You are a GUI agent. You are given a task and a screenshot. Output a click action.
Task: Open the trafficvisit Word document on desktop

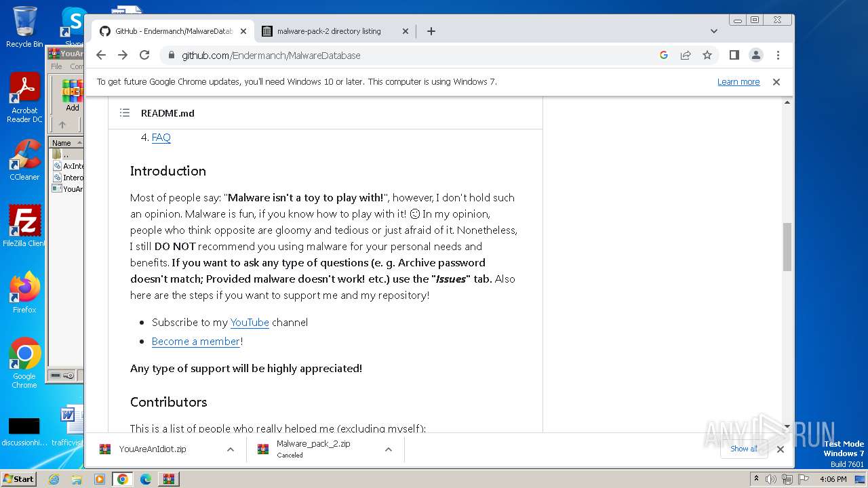tap(68, 427)
